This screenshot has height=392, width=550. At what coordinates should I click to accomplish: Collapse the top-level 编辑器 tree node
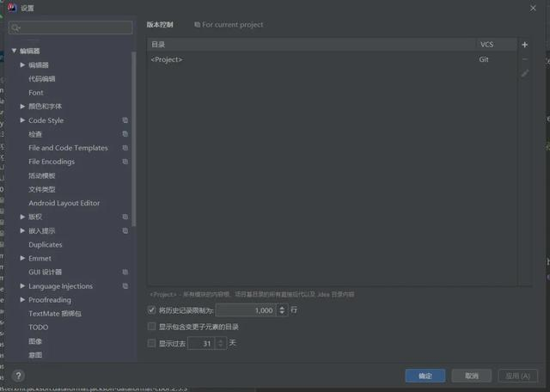tap(14, 51)
